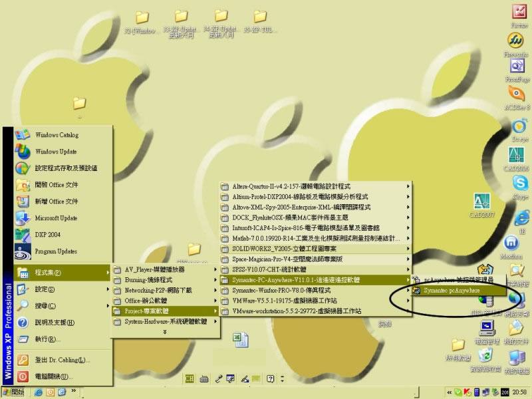Screen dimensions: 532x399
Task: Open 執行(R) Run dialog from Start menu
Action: click(x=63, y=339)
